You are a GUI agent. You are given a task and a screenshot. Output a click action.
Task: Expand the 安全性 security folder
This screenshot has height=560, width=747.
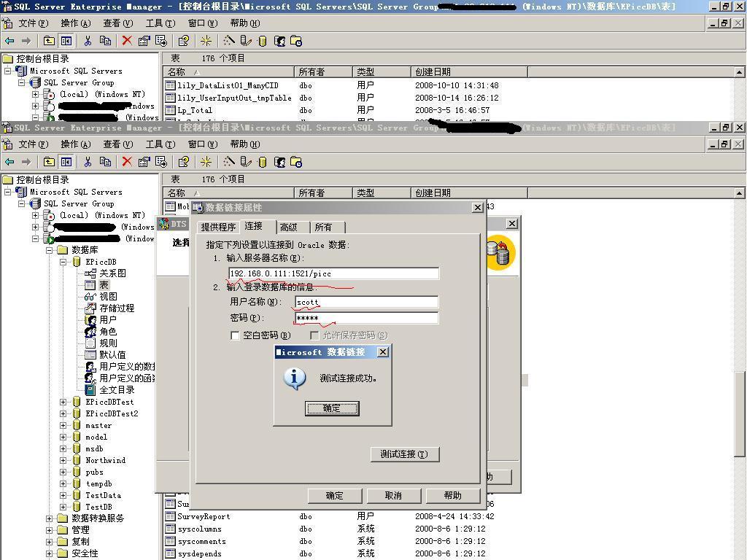click(49, 554)
